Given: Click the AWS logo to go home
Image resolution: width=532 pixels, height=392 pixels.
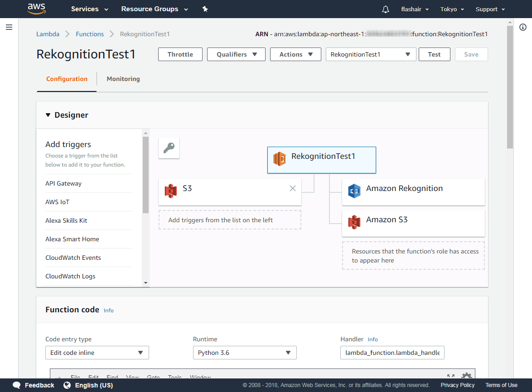Looking at the screenshot, I should point(36,9).
